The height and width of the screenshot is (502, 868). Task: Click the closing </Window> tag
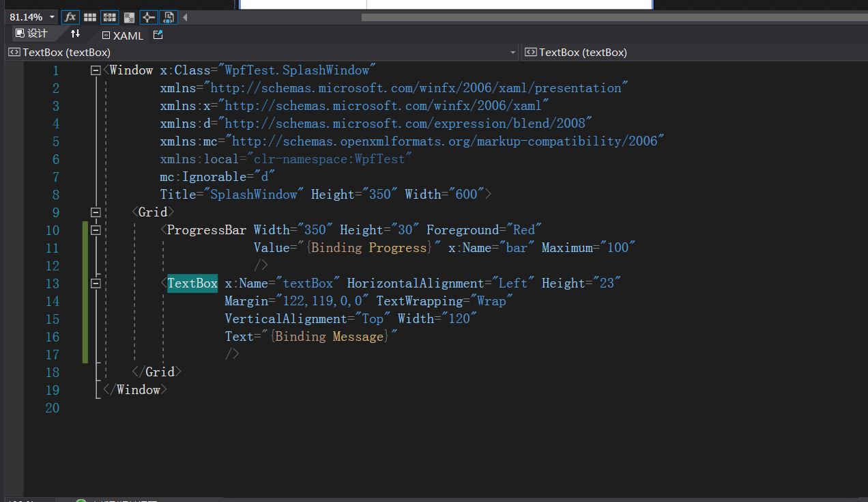click(135, 390)
